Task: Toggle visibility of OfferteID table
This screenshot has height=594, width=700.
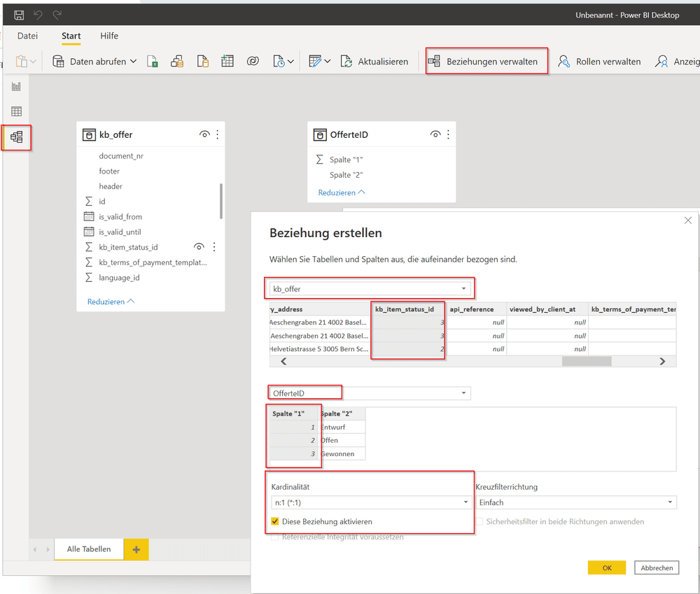Action: (x=435, y=134)
